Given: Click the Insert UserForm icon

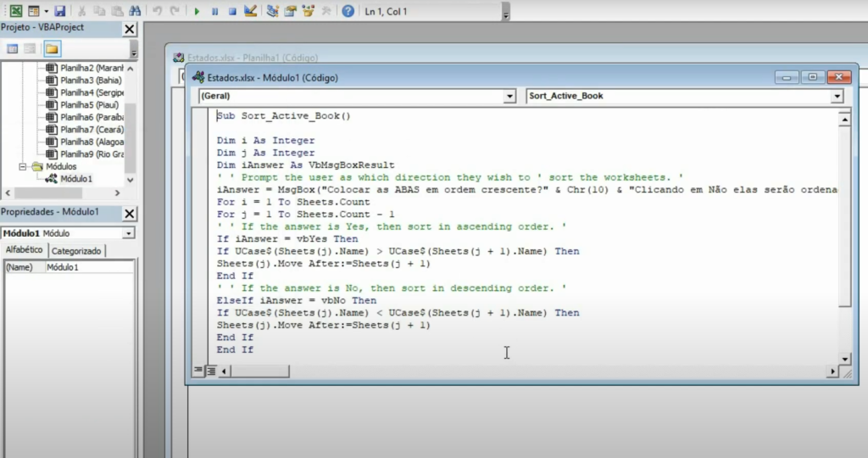Looking at the screenshot, I should point(34,10).
